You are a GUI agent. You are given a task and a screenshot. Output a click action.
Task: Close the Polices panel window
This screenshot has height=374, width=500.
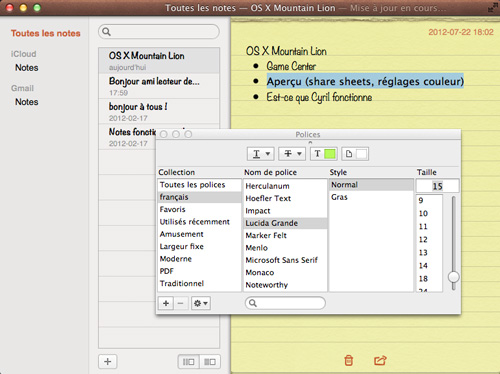coord(163,134)
